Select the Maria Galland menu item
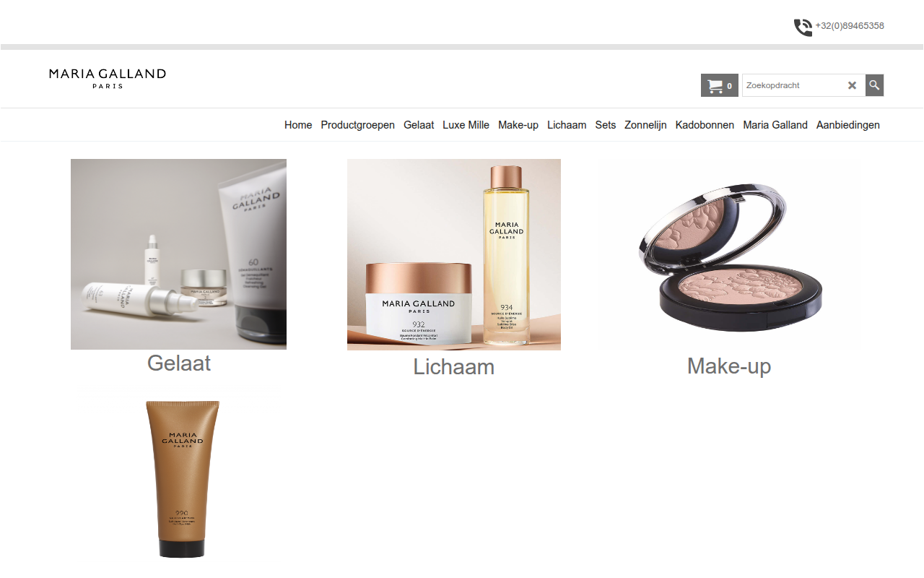This screenshot has width=924, height=578. (x=775, y=125)
